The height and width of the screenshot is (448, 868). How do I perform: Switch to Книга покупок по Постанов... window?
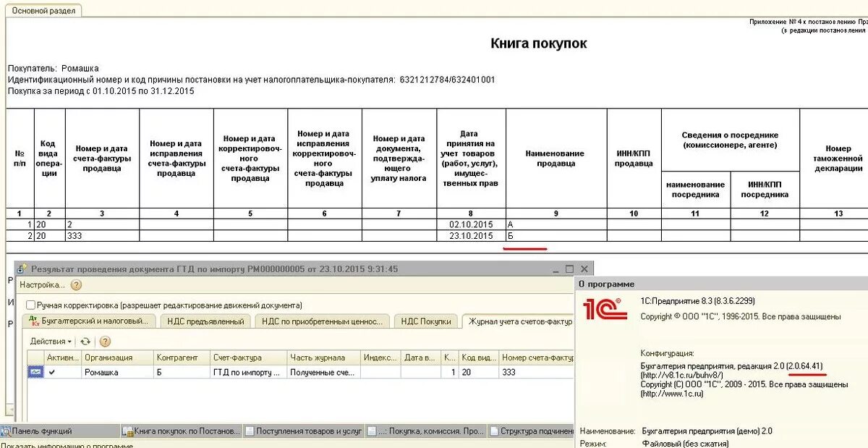[182, 431]
